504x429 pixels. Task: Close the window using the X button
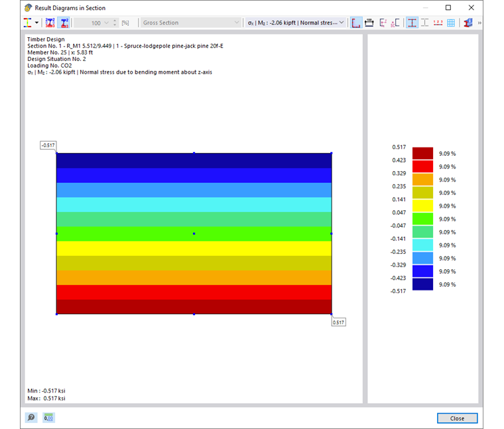pyautogui.click(x=472, y=7)
